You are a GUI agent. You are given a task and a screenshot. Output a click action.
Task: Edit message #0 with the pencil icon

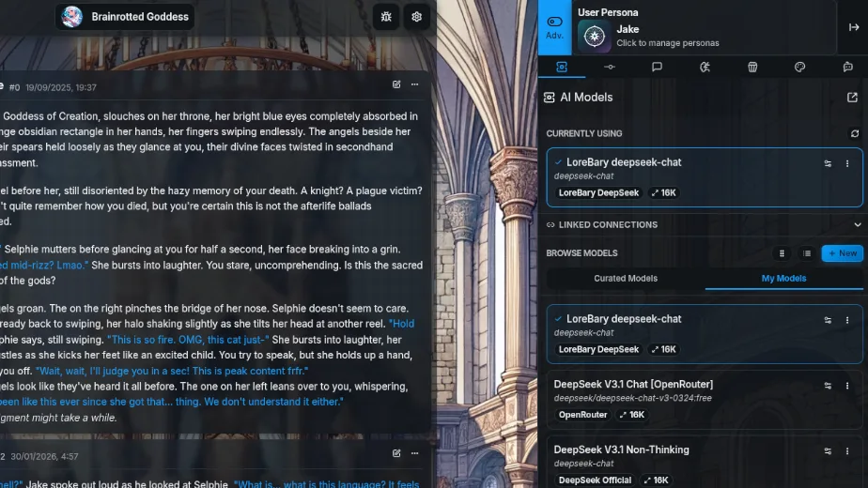click(396, 84)
